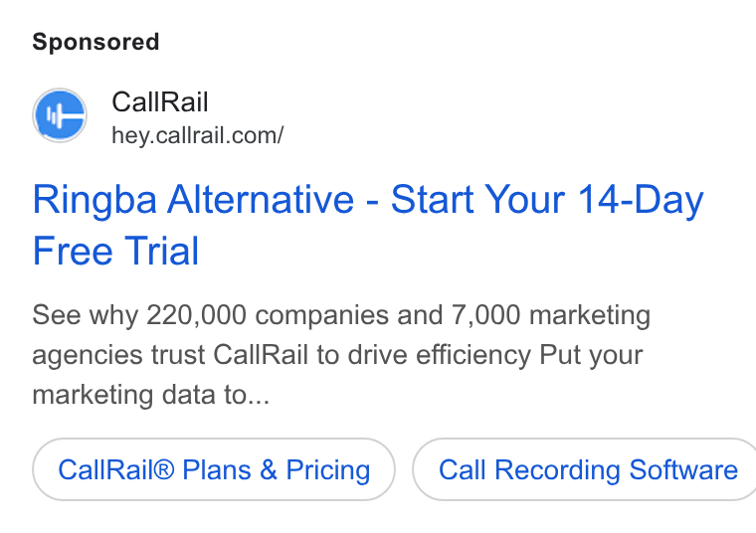Click the word Recording in the second chip

coord(557,470)
